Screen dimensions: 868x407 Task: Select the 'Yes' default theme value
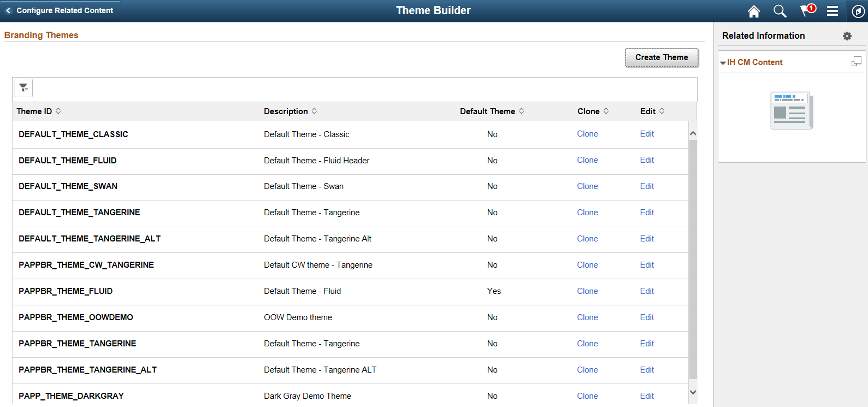(494, 291)
